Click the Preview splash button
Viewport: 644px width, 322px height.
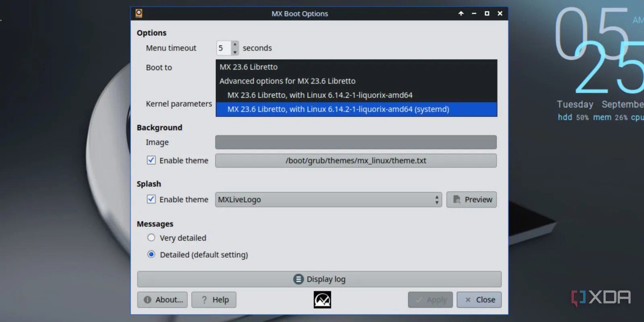click(x=471, y=200)
